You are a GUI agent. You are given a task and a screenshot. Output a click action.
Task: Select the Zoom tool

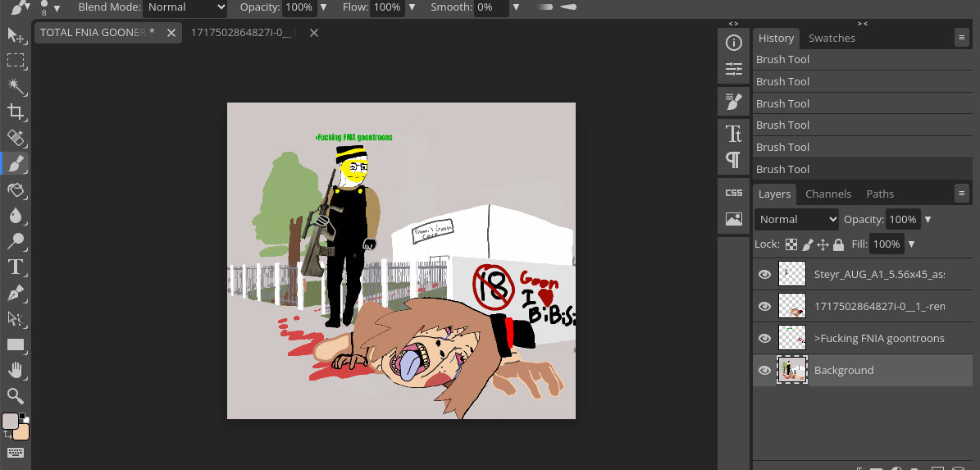click(15, 396)
